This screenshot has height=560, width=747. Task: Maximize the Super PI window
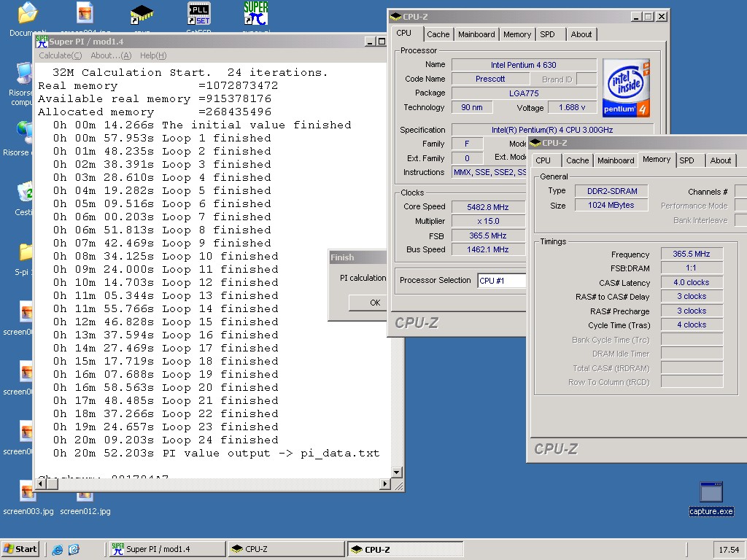point(381,42)
